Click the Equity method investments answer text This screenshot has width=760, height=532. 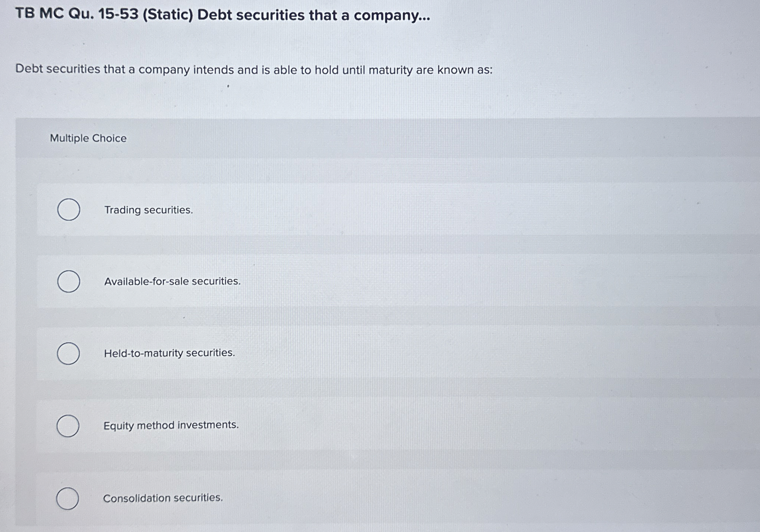171,425
